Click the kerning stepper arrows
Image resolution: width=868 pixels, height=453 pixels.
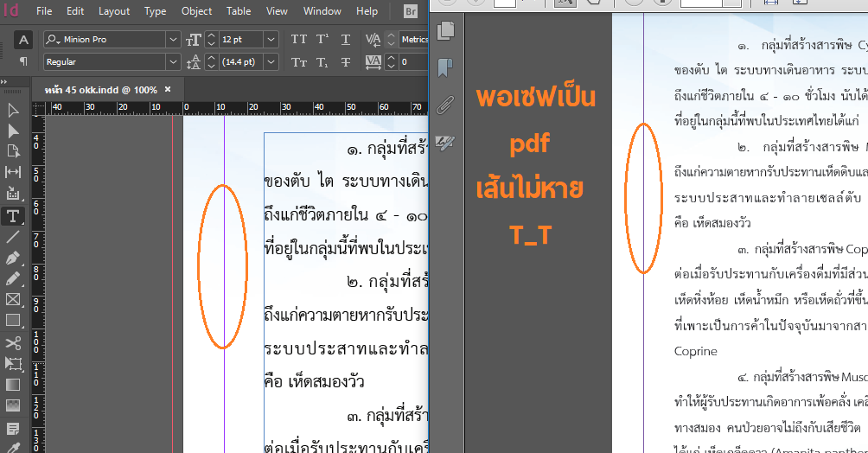pyautogui.click(x=391, y=39)
